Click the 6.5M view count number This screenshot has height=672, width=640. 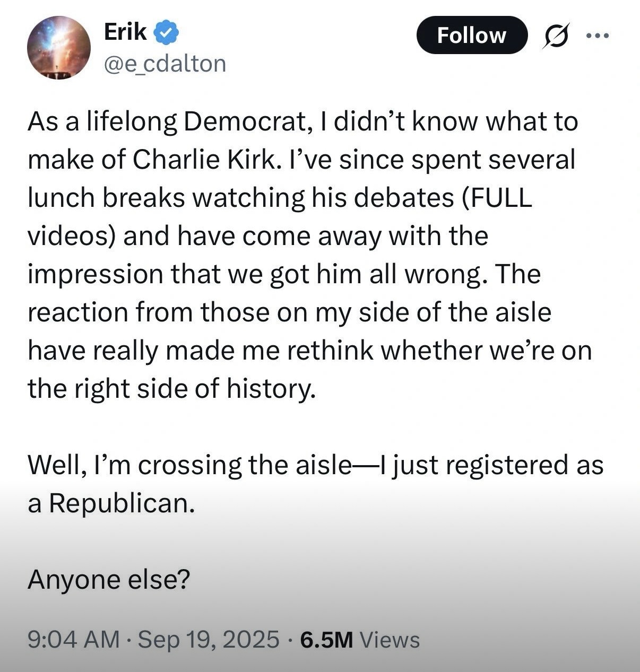(326, 640)
